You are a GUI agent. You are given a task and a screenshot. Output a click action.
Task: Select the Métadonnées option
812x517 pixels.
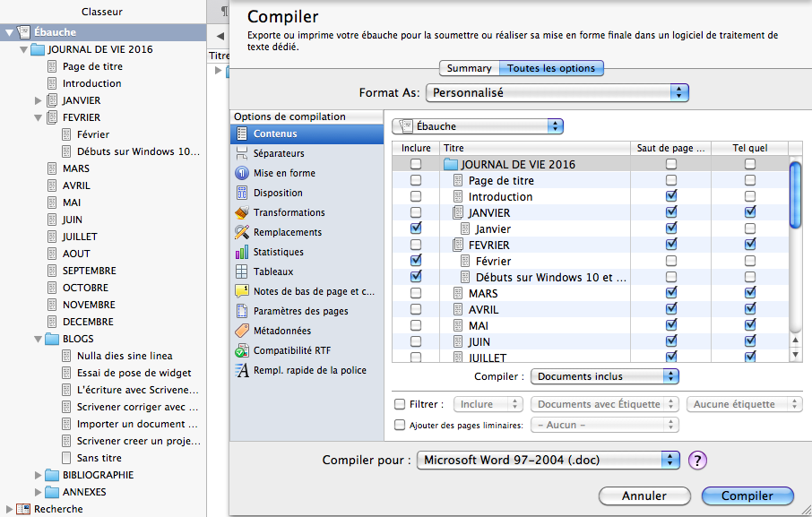click(x=282, y=331)
